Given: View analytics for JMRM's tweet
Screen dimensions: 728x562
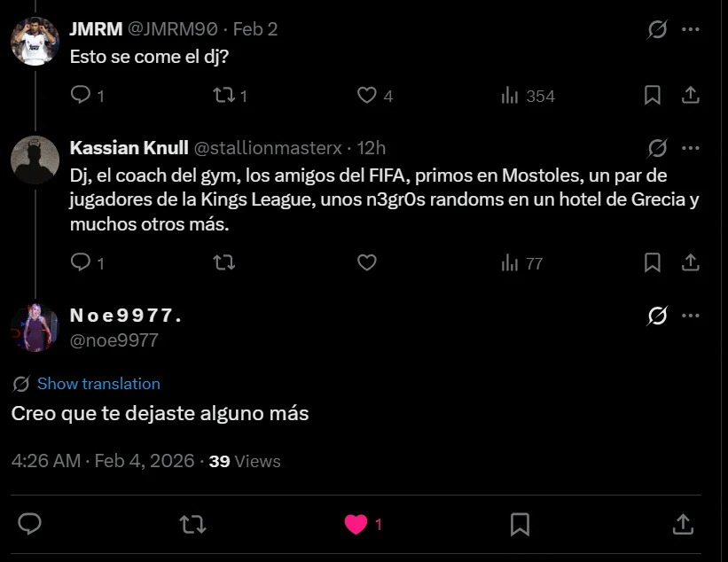Looking at the screenshot, I should click(510, 95).
